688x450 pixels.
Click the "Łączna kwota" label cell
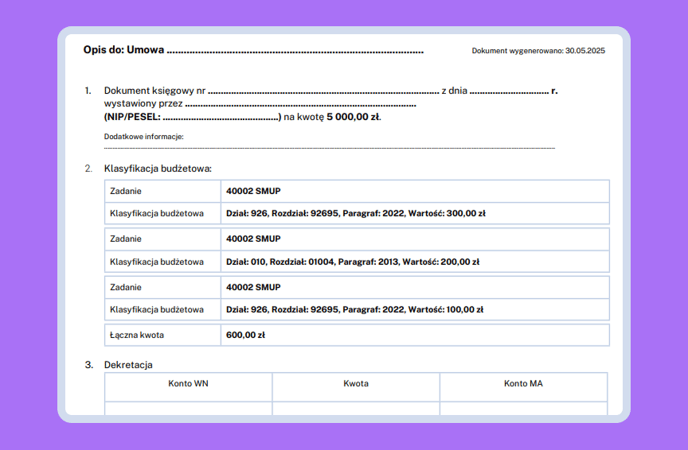140,335
